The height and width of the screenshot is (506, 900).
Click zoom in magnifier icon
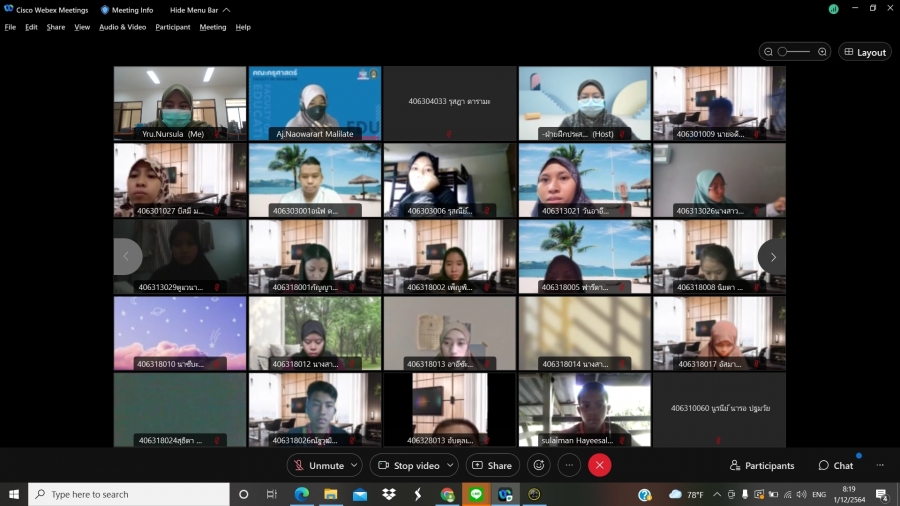(822, 52)
